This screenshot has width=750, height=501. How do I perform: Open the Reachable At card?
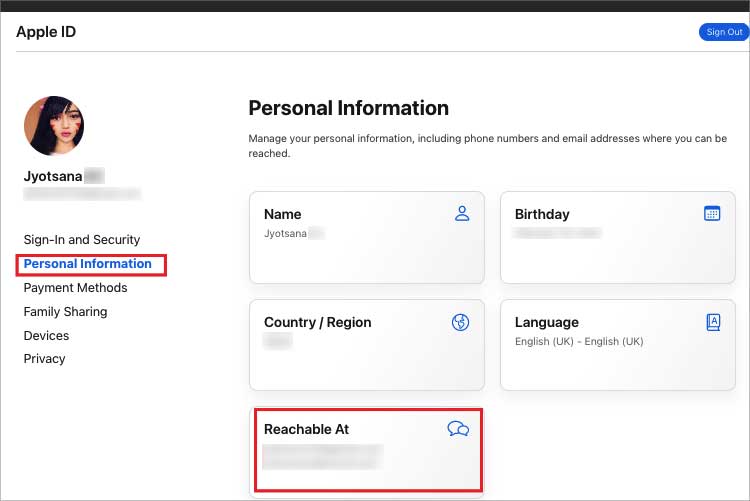(368, 450)
